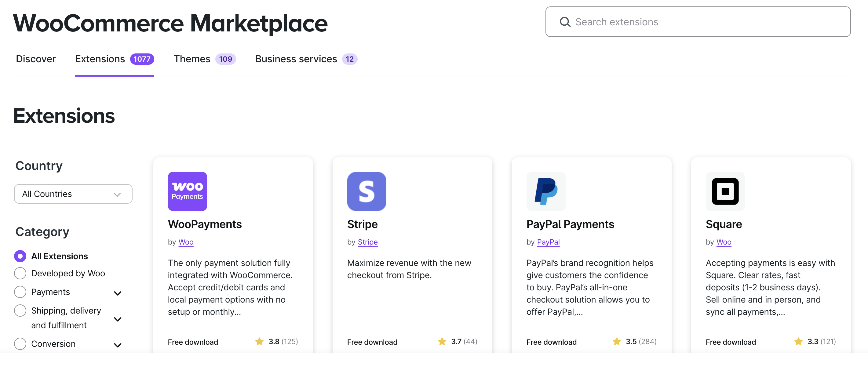Image resolution: width=868 pixels, height=367 pixels.
Task: Switch to the Business services tab
Action: pos(306,59)
